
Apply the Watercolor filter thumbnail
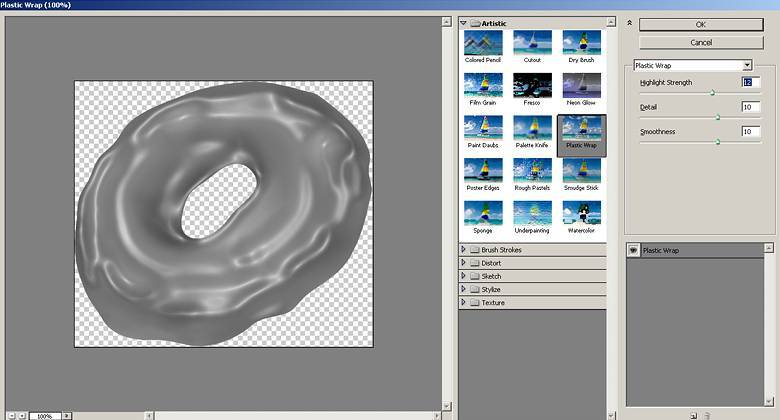click(581, 214)
